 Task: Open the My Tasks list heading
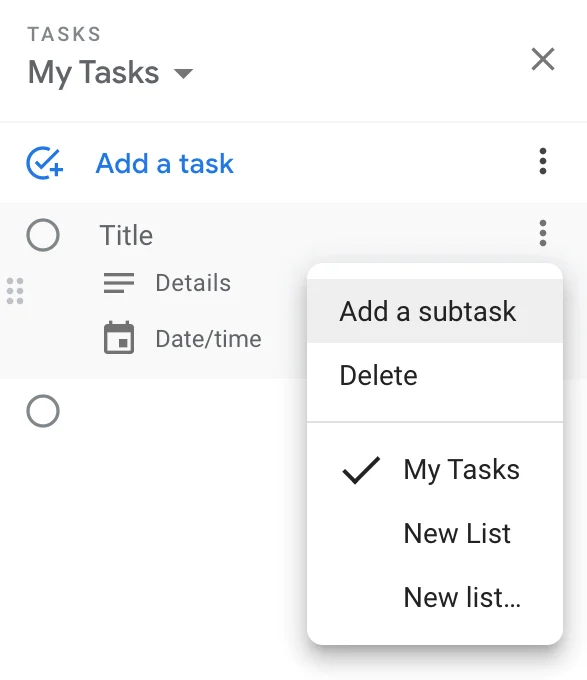click(93, 73)
